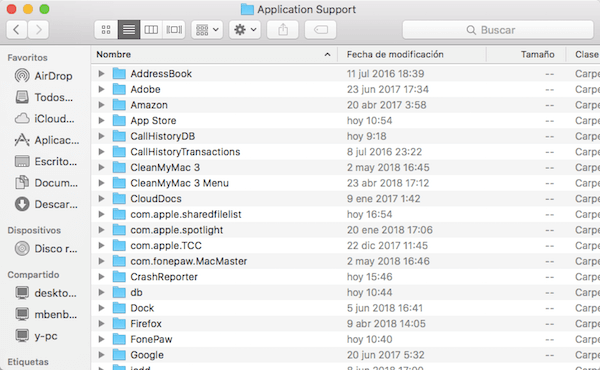Screen dimensions: 600x370
Task: Switch to icon view
Action: tap(106, 29)
